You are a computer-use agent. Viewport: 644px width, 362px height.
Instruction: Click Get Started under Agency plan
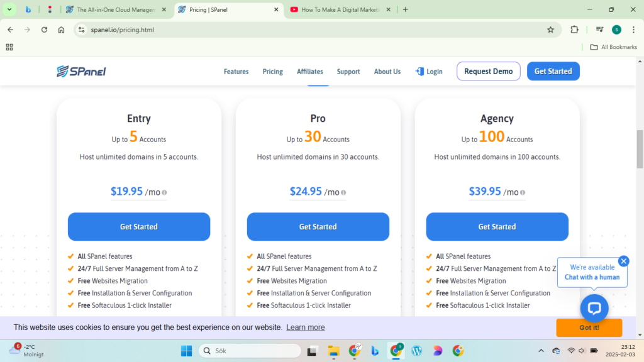497,226
